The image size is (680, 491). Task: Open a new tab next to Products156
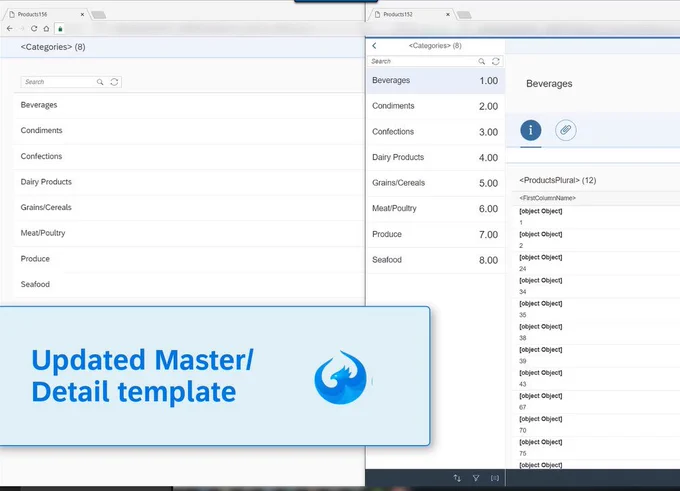(99, 15)
